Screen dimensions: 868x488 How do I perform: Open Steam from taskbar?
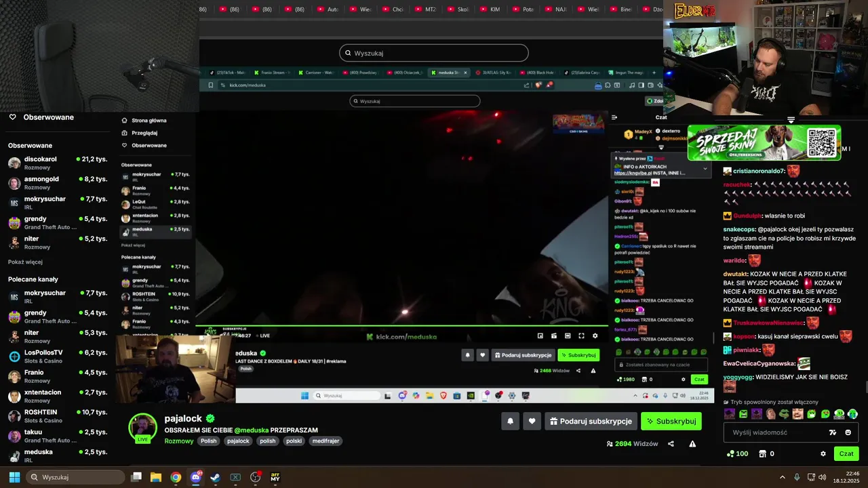click(216, 477)
